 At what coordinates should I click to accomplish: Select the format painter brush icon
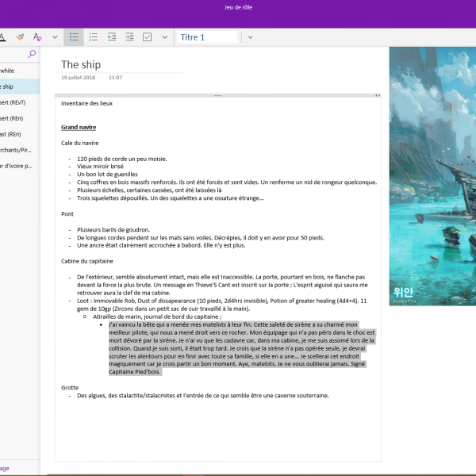(x=20, y=37)
